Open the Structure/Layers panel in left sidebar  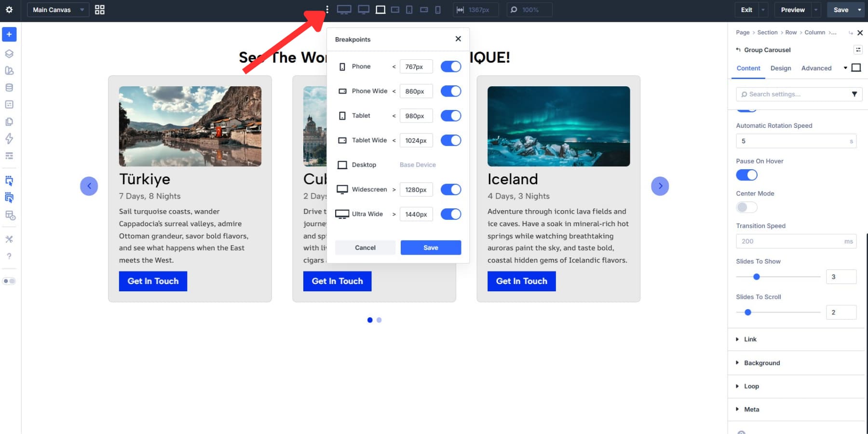click(x=9, y=54)
